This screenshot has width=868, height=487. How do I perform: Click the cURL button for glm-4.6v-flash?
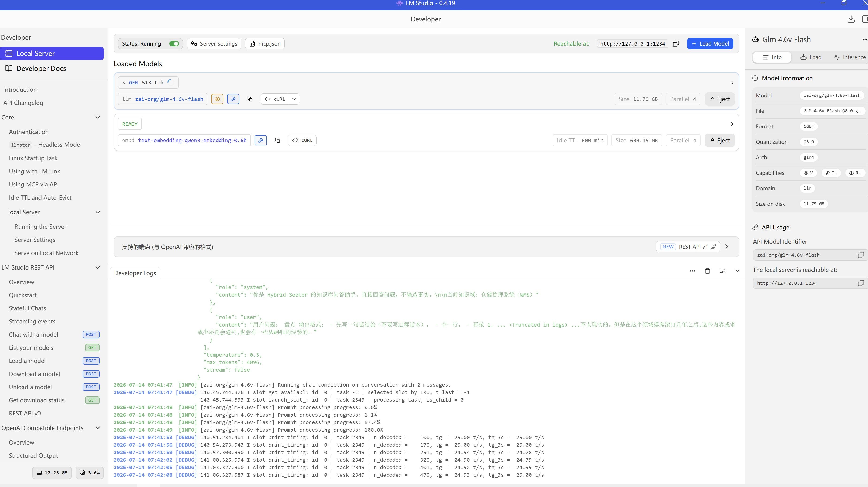[x=275, y=99]
